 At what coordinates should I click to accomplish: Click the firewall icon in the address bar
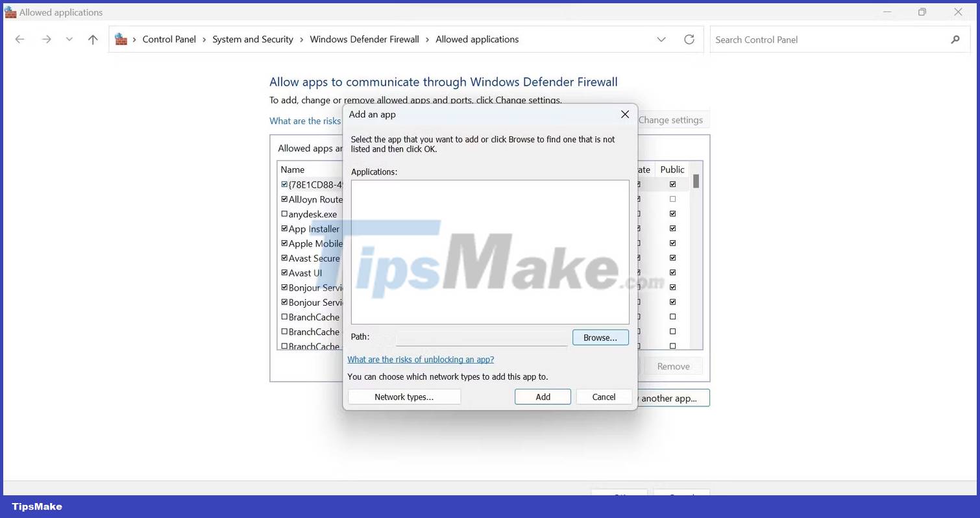pos(121,39)
